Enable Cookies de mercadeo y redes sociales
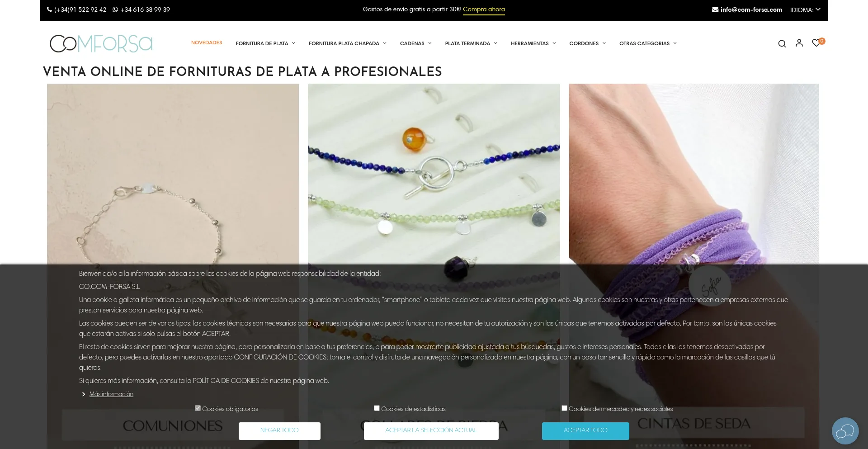 [x=564, y=408]
